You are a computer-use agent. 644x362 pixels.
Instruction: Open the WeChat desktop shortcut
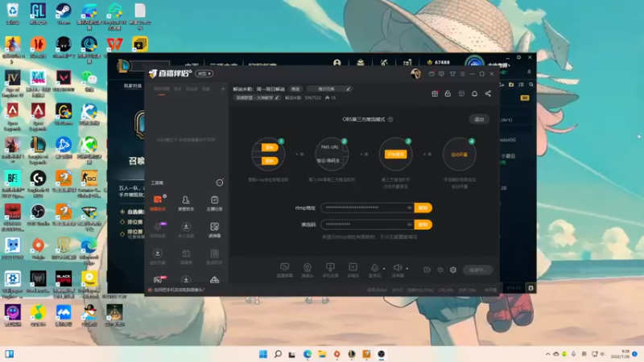[89, 81]
